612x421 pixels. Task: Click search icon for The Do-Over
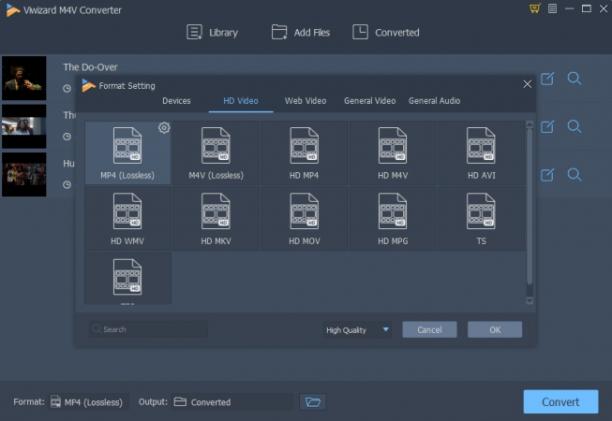tap(574, 79)
